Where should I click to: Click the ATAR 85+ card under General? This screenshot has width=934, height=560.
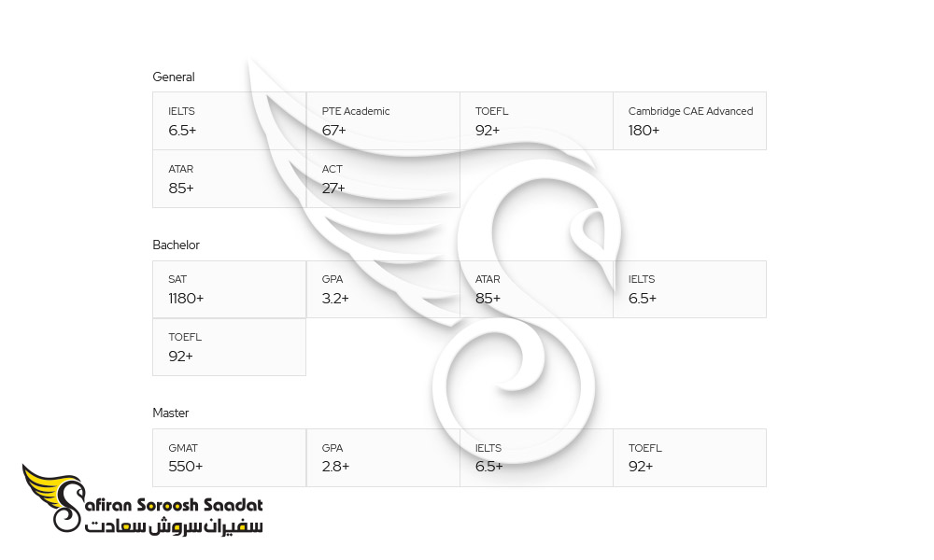pyautogui.click(x=230, y=178)
